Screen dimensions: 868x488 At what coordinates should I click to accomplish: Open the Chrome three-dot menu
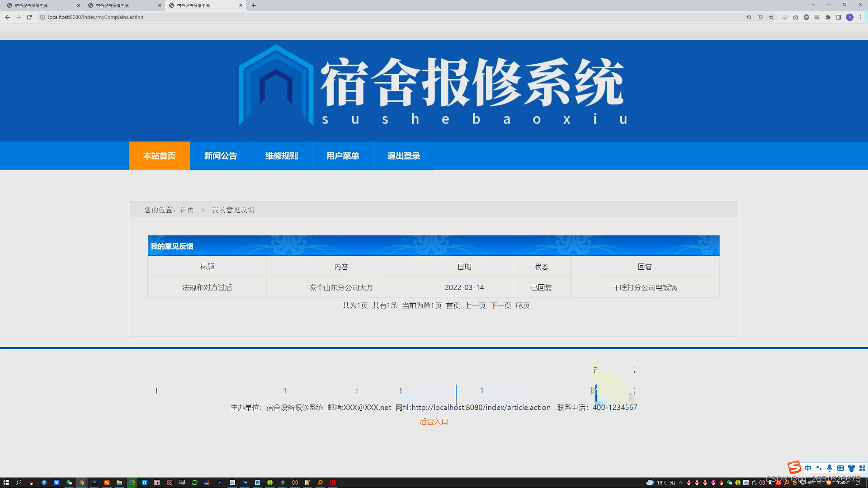pos(861,17)
